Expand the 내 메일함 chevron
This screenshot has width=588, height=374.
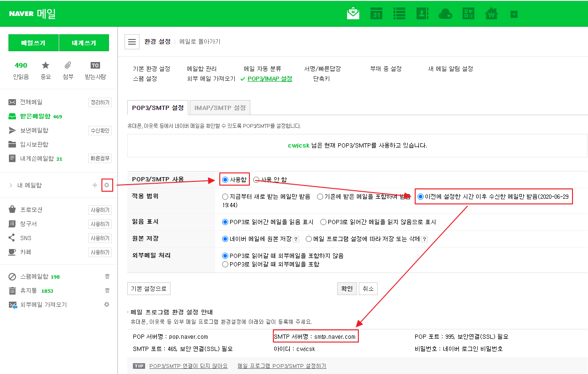pyautogui.click(x=11, y=186)
